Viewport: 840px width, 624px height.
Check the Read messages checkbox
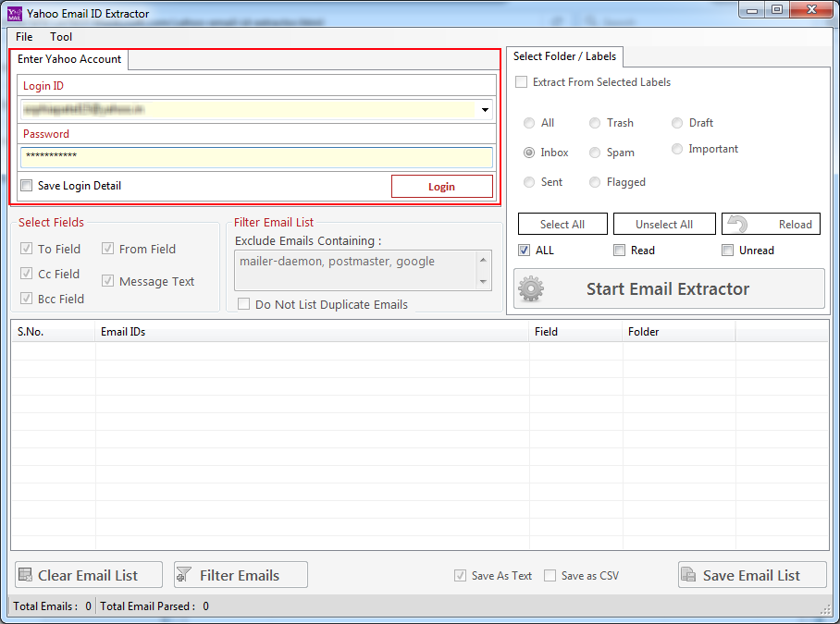click(x=619, y=250)
